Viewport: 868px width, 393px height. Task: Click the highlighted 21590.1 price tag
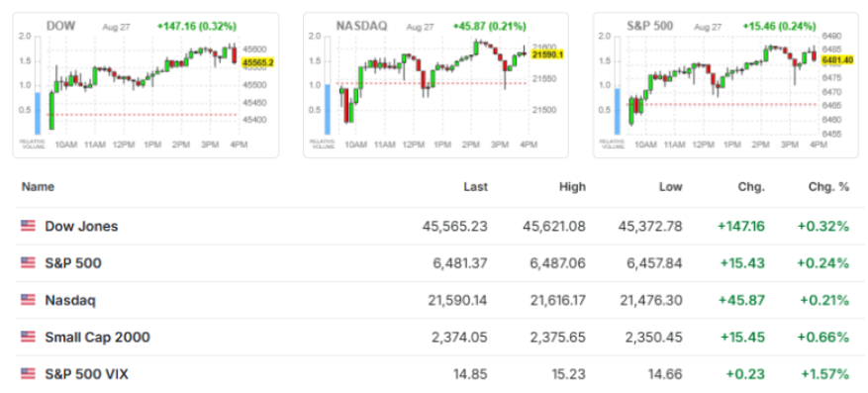tap(547, 54)
